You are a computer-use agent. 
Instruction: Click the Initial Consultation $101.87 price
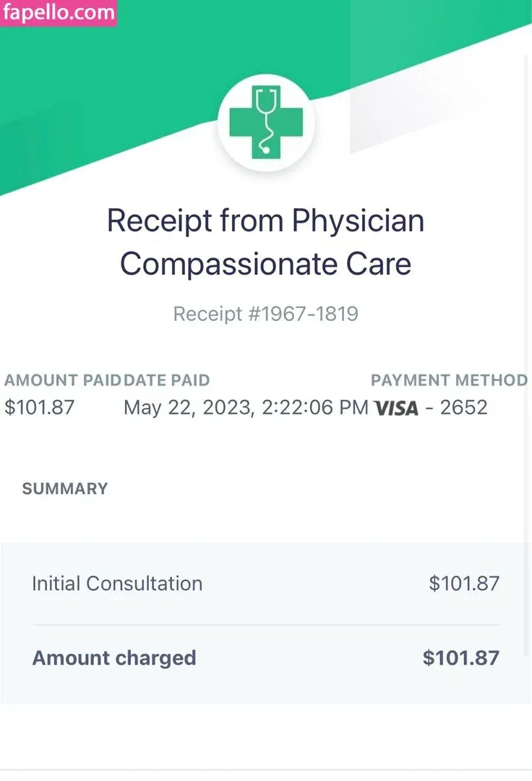click(x=464, y=584)
